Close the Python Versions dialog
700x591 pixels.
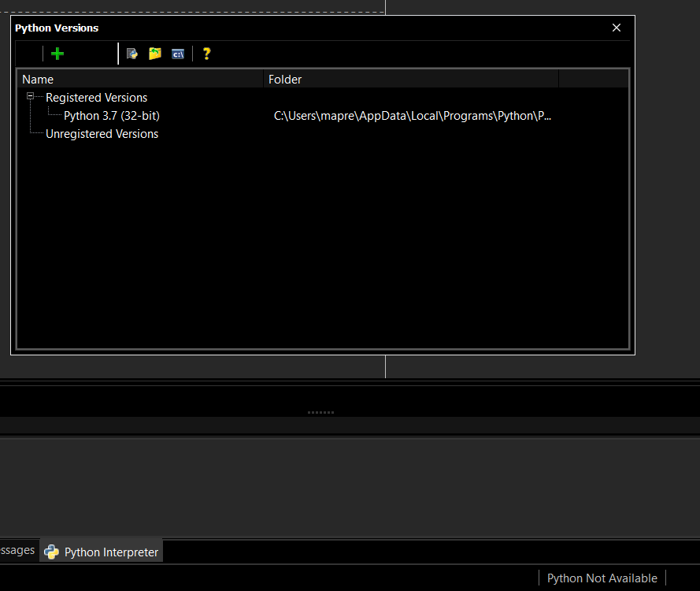tap(617, 28)
